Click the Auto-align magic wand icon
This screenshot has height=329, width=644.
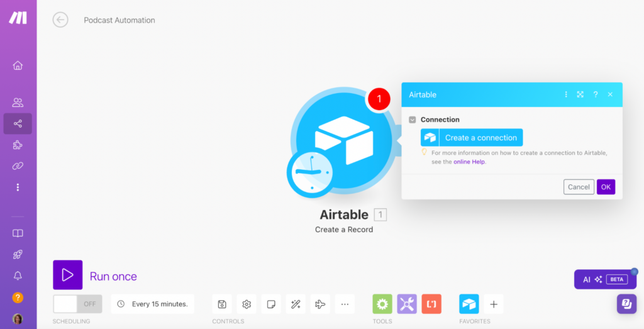point(296,304)
